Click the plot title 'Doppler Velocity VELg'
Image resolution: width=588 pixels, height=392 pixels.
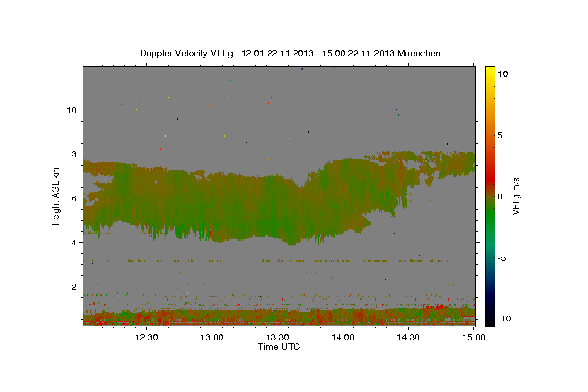coord(187,53)
